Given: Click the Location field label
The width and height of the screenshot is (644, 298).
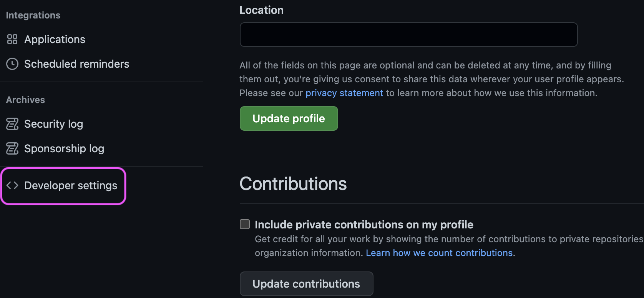Looking at the screenshot, I should 262,10.
